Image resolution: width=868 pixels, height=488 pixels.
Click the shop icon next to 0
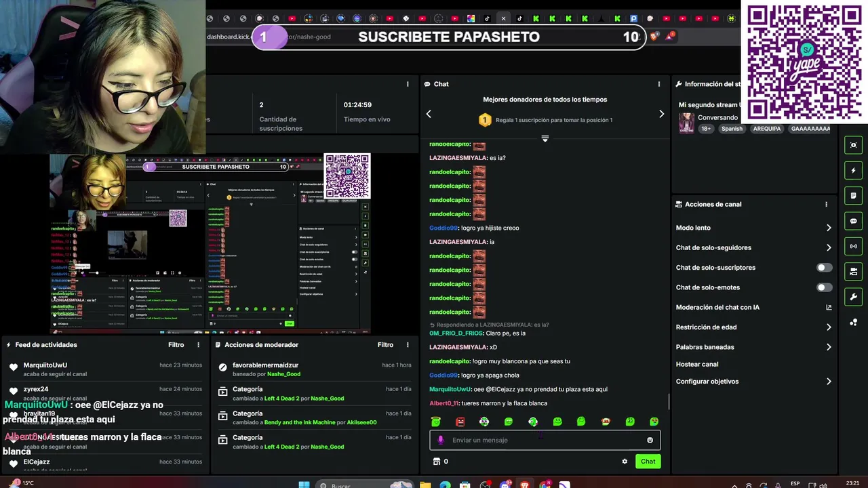coord(436,462)
